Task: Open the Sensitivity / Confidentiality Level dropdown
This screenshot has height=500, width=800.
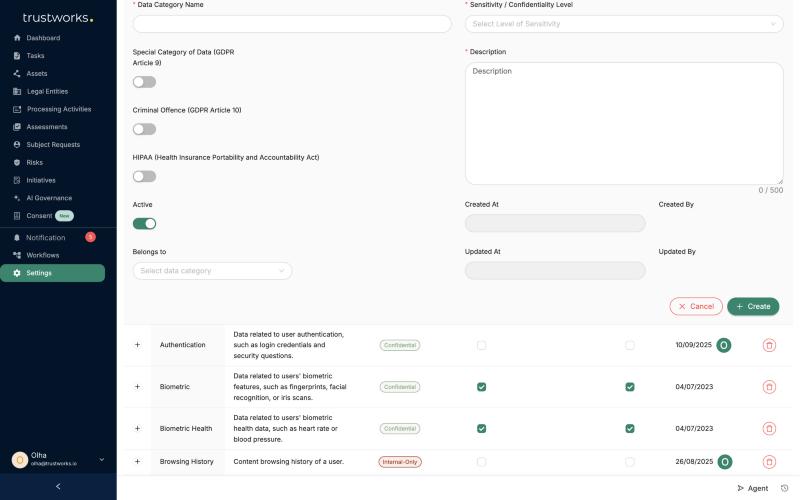Action: pyautogui.click(x=624, y=24)
